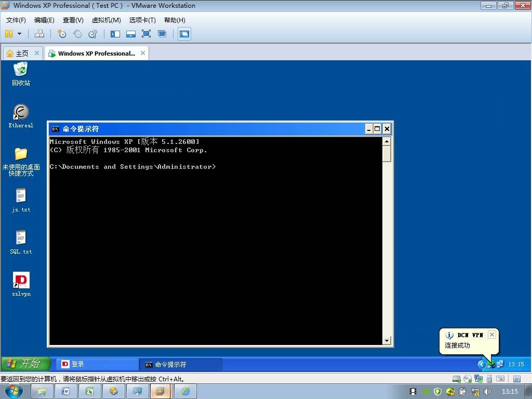Close the 命令提示符 window
532x399 pixels.
(x=387, y=129)
